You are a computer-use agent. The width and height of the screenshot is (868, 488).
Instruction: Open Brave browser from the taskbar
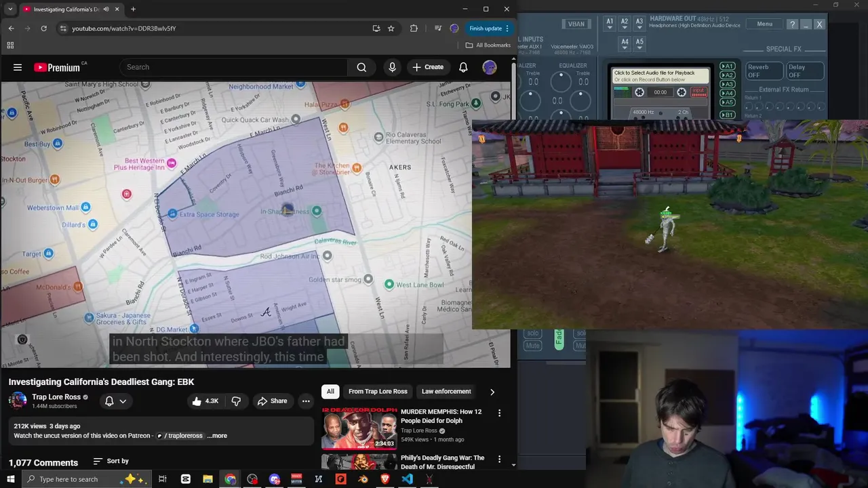tap(385, 479)
